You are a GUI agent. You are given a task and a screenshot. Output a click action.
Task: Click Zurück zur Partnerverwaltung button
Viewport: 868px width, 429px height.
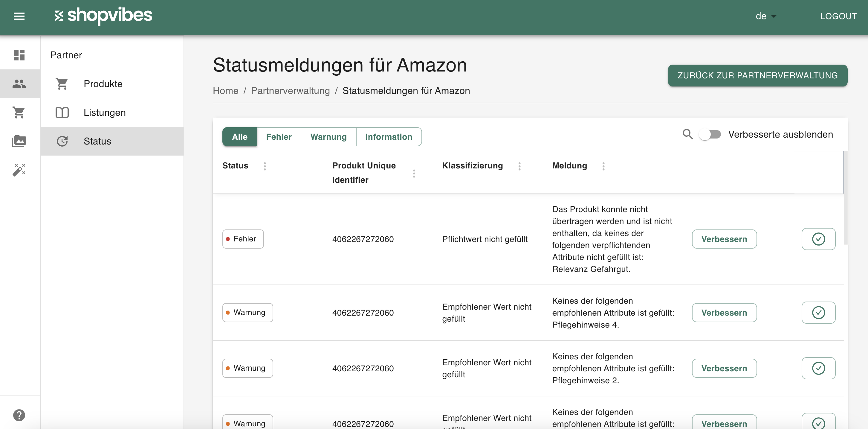pos(757,75)
